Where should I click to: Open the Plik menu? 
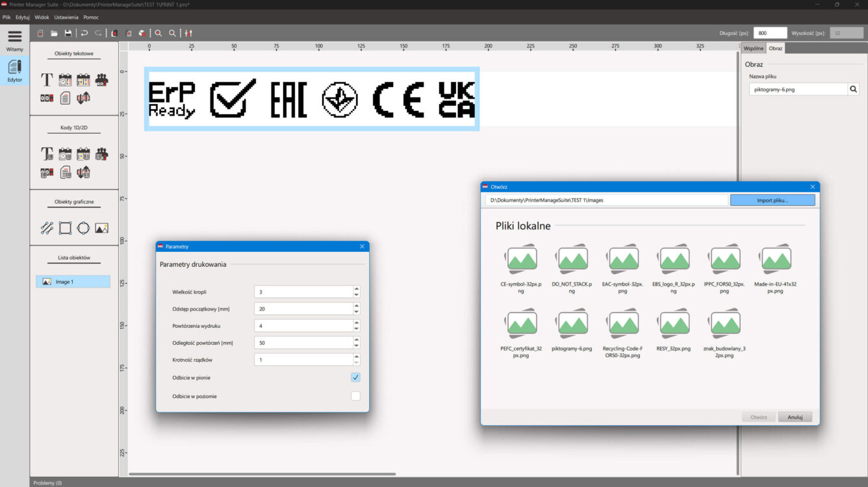(x=6, y=17)
